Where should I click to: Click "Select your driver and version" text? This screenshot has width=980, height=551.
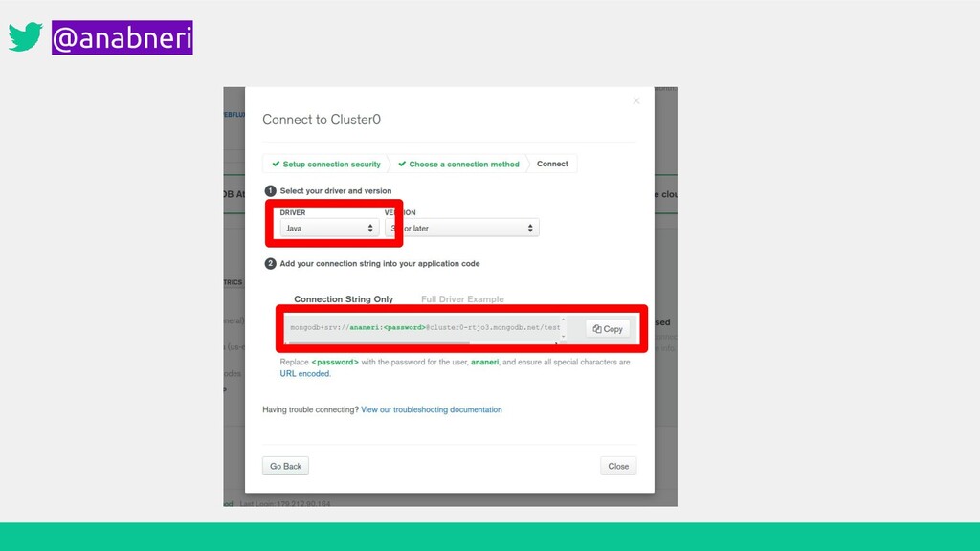click(336, 191)
